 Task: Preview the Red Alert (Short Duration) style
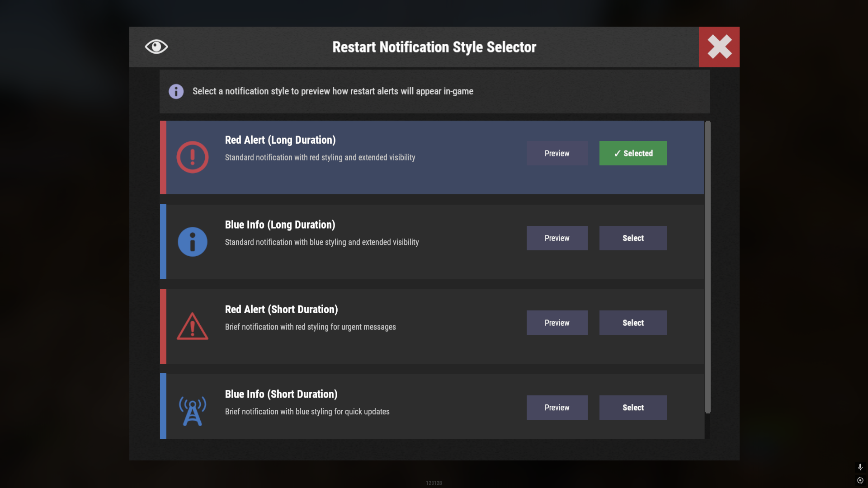pos(557,323)
